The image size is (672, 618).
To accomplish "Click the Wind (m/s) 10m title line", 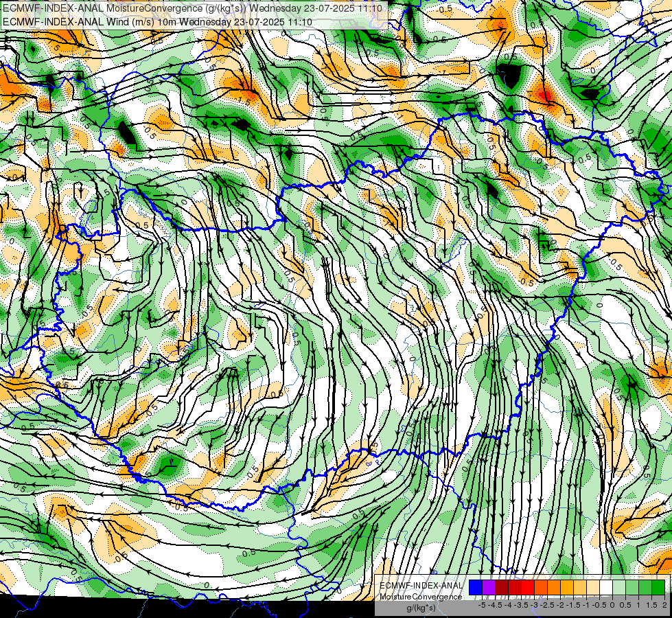I will click(157, 22).
